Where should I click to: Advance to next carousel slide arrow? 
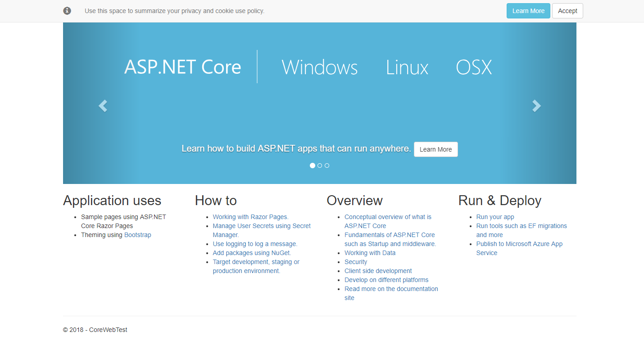[536, 106]
